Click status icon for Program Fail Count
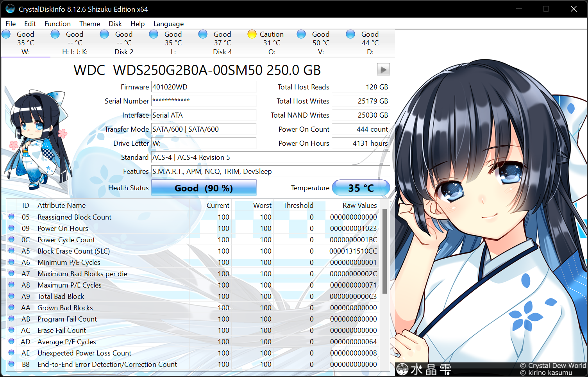Image resolution: width=588 pixels, height=377 pixels. (11, 318)
